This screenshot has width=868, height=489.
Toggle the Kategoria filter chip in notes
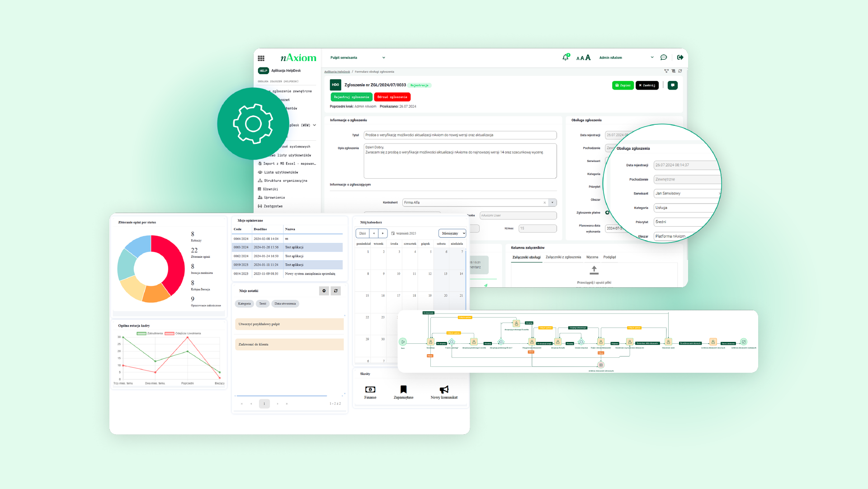[x=244, y=304]
